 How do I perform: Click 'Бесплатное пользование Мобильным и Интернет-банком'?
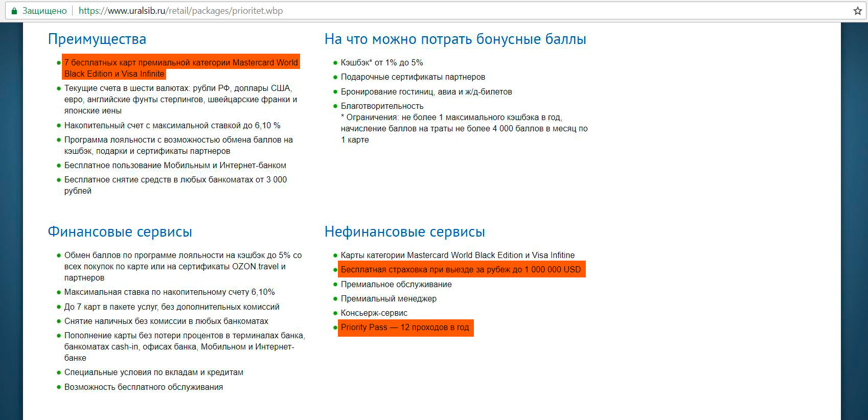[175, 166]
